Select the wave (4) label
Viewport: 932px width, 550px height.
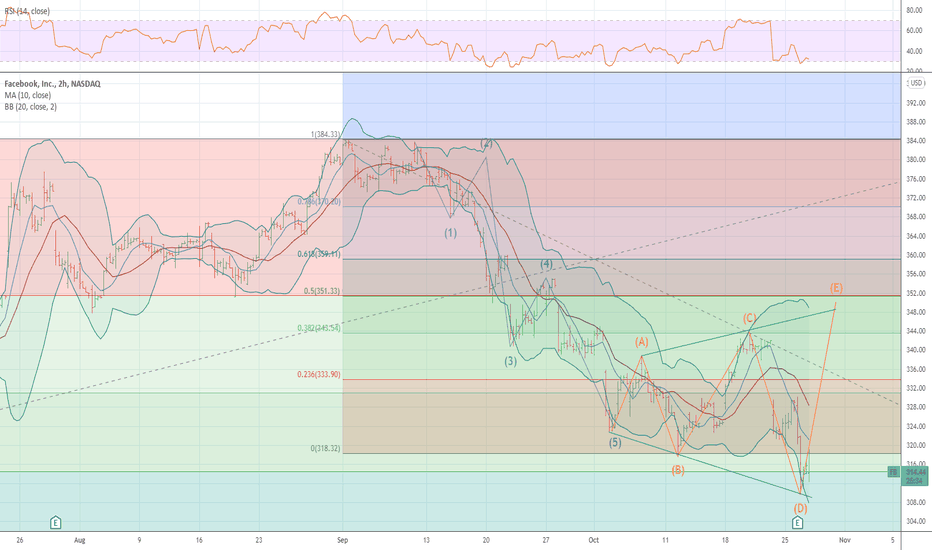tap(546, 263)
